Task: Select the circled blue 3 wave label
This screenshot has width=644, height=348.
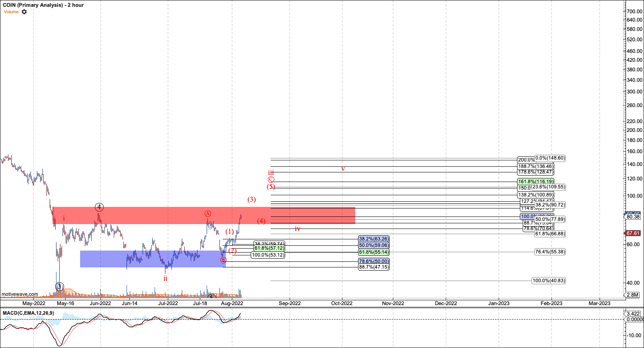Action: pos(60,286)
